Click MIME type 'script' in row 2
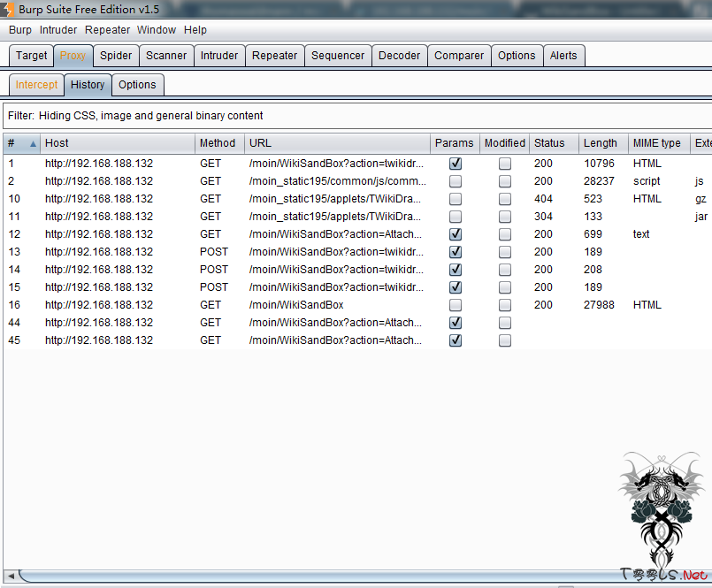 647,181
